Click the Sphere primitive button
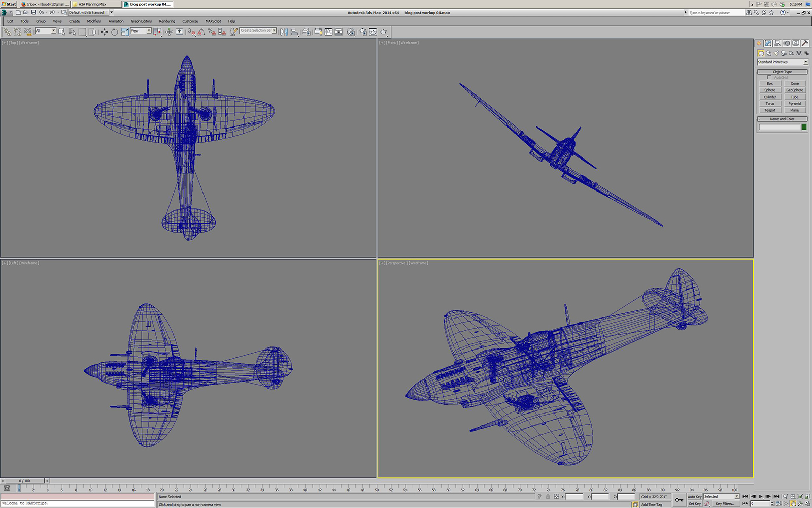 click(769, 90)
